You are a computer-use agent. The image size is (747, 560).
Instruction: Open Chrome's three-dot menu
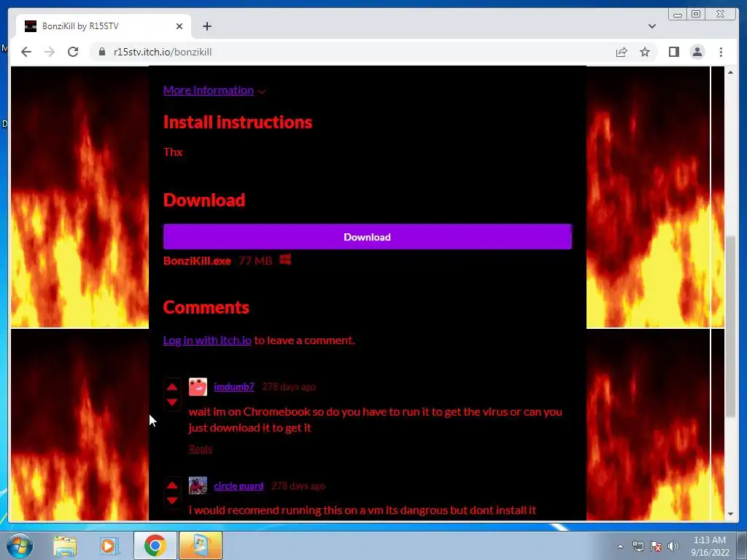721,52
